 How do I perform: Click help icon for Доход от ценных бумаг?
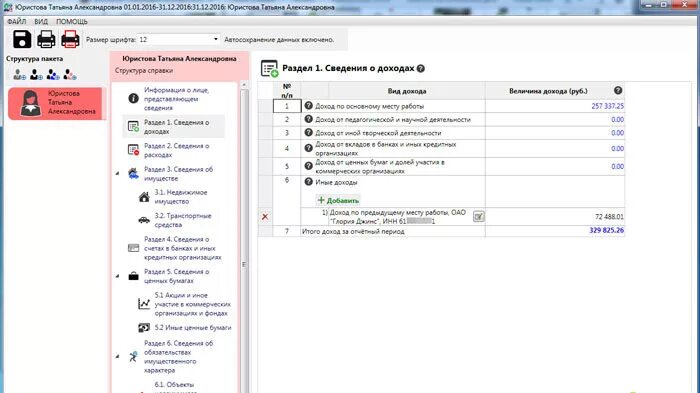308,166
